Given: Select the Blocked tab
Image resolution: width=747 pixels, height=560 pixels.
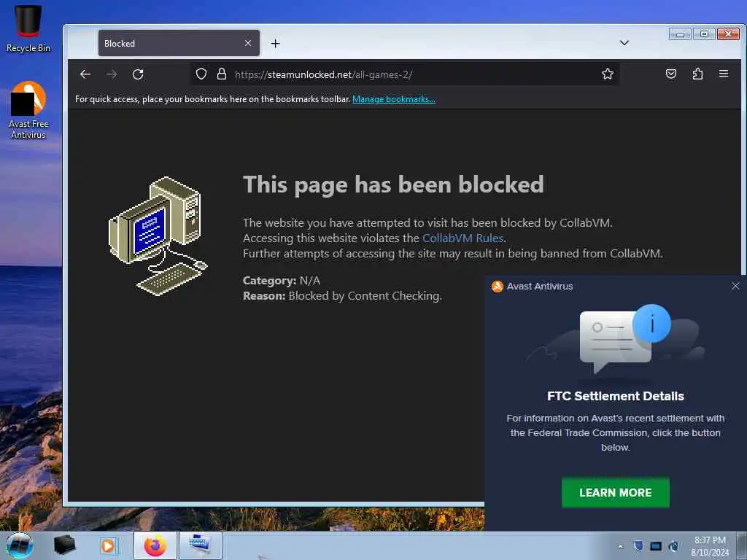Looking at the screenshot, I should 179,43.
